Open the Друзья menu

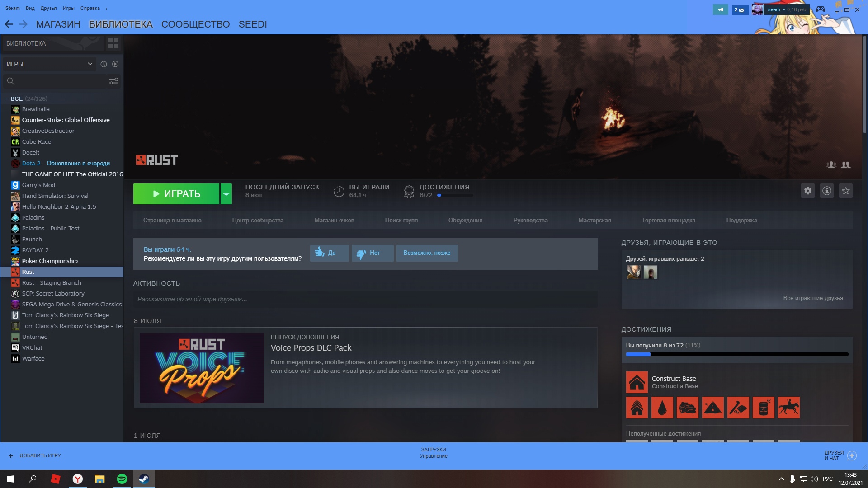coord(48,8)
